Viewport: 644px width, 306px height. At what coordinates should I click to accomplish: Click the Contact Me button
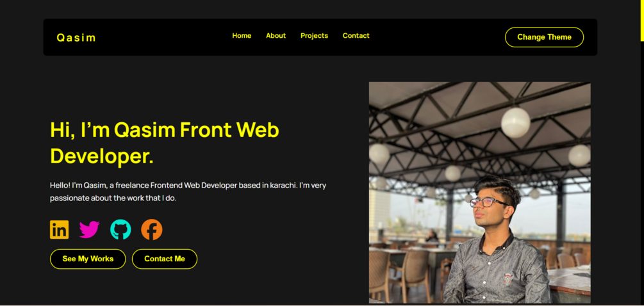point(165,259)
